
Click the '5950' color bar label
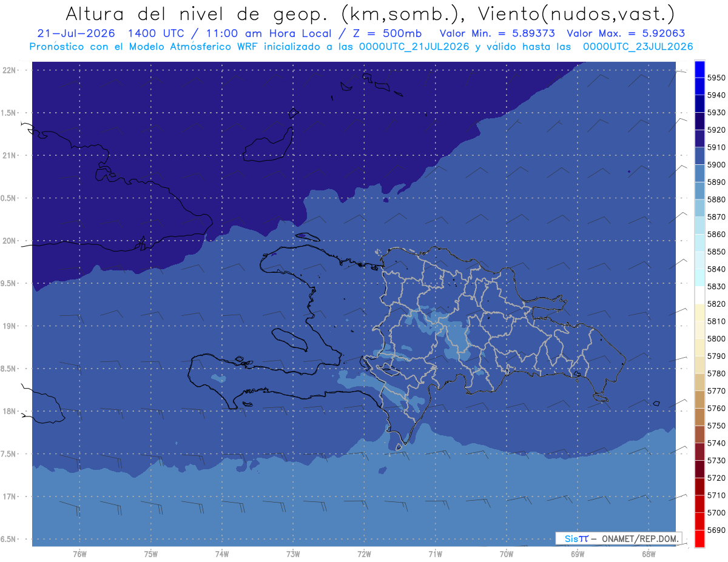[716, 78]
